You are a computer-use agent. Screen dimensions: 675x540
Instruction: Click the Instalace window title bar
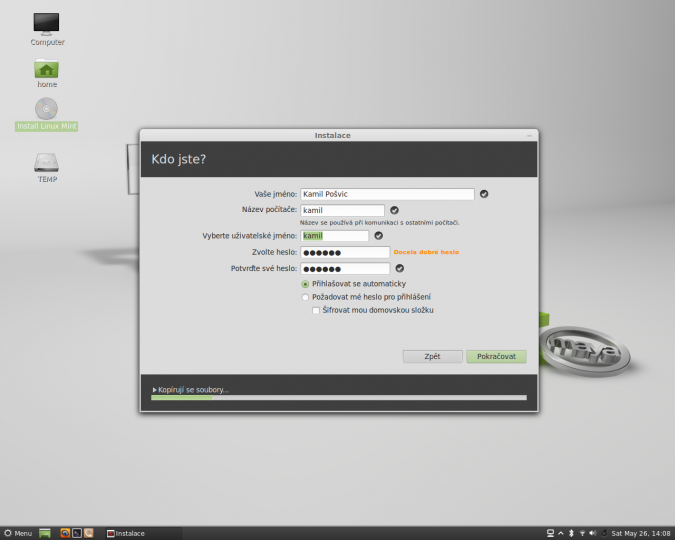(x=332, y=135)
